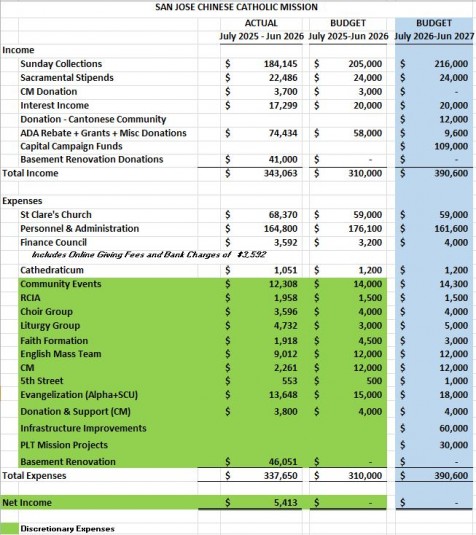Select the Evangelization (Alpha+SCU) label cell
Image resolution: width=476 pixels, height=535 pixels.
tap(79, 395)
